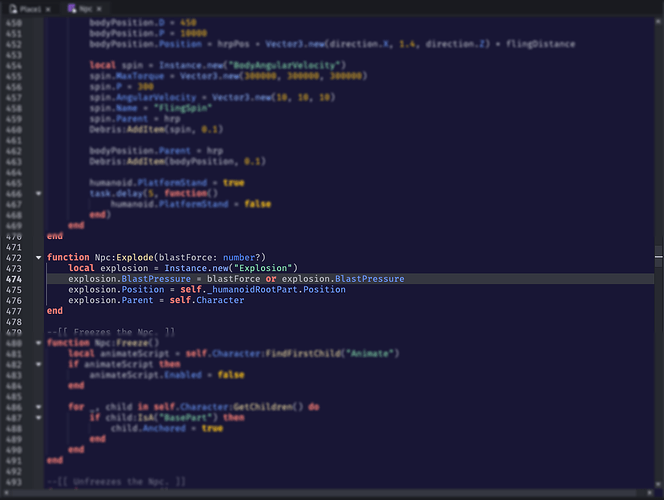Image resolution: width=664 pixels, height=500 pixels.
Task: Click the 'or' keyword on line 474
Action: [271, 279]
